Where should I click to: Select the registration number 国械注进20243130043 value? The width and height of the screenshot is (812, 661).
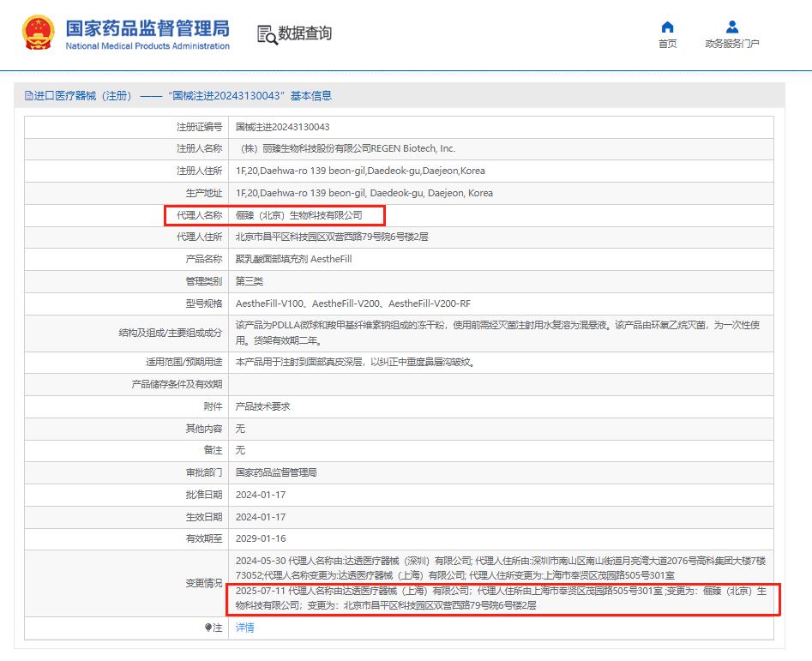[x=283, y=127]
